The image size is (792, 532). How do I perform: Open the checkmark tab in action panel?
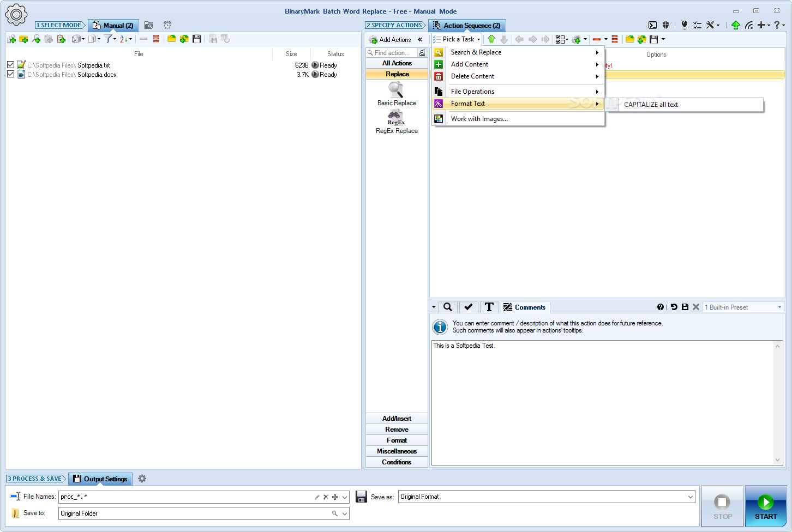click(x=469, y=307)
